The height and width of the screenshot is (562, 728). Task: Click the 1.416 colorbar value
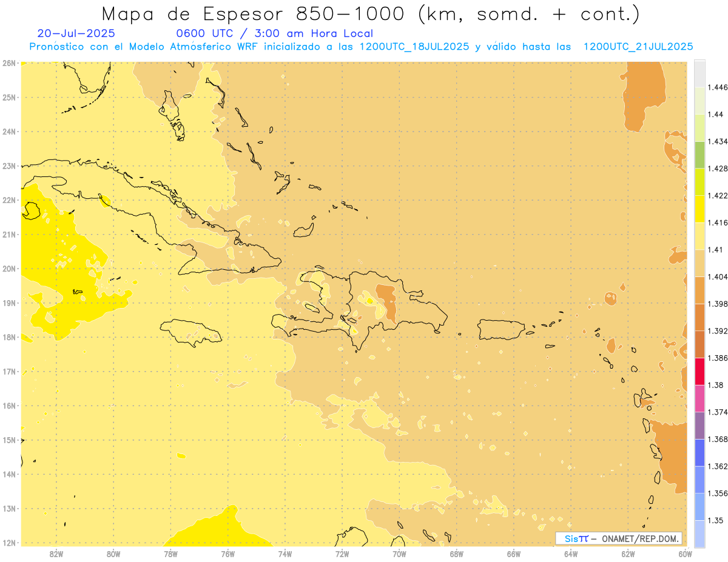tap(718, 222)
